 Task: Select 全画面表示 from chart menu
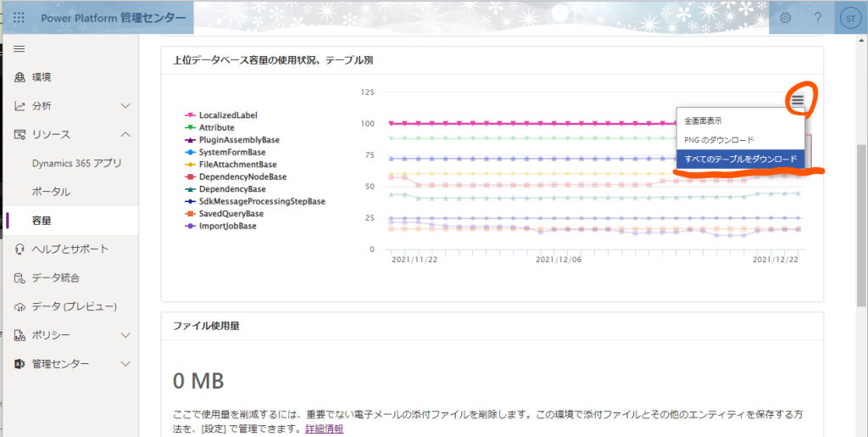pos(740,120)
